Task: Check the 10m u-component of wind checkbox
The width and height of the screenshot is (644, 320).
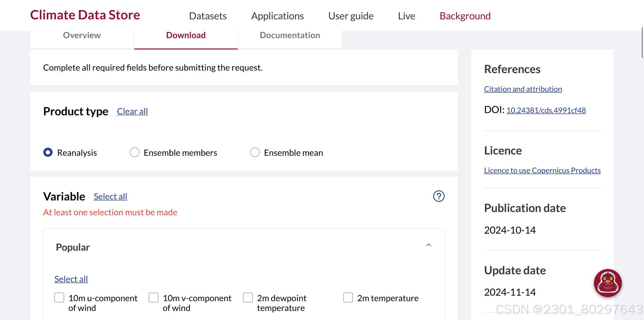Action: tap(59, 298)
